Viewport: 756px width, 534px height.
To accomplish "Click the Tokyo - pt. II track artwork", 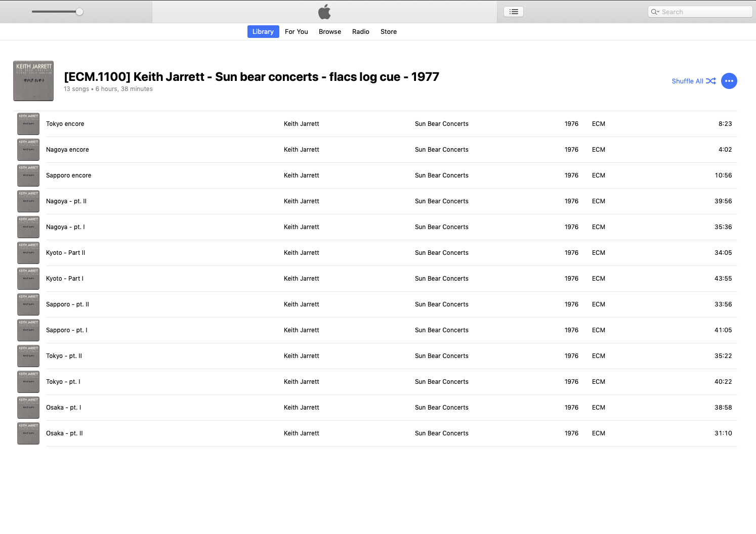I will 28,356.
